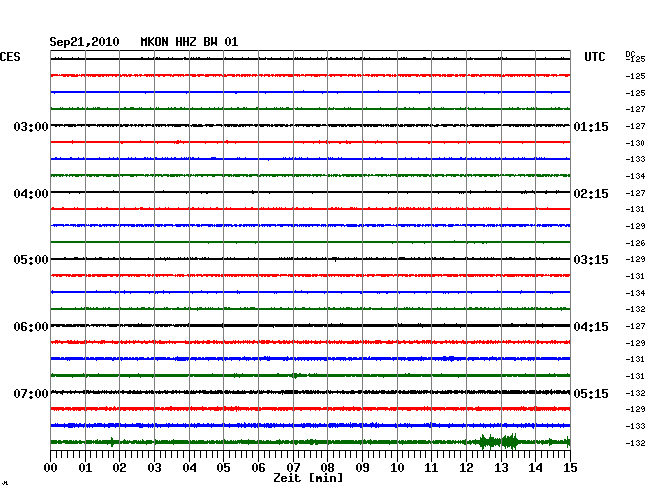Click the CES column header
650x494 pixels.
(10, 57)
